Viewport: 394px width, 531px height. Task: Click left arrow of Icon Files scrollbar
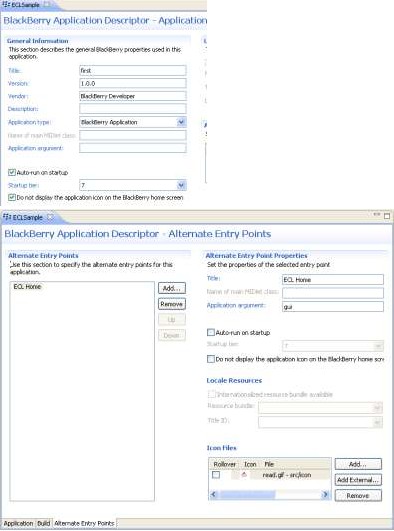(213, 494)
